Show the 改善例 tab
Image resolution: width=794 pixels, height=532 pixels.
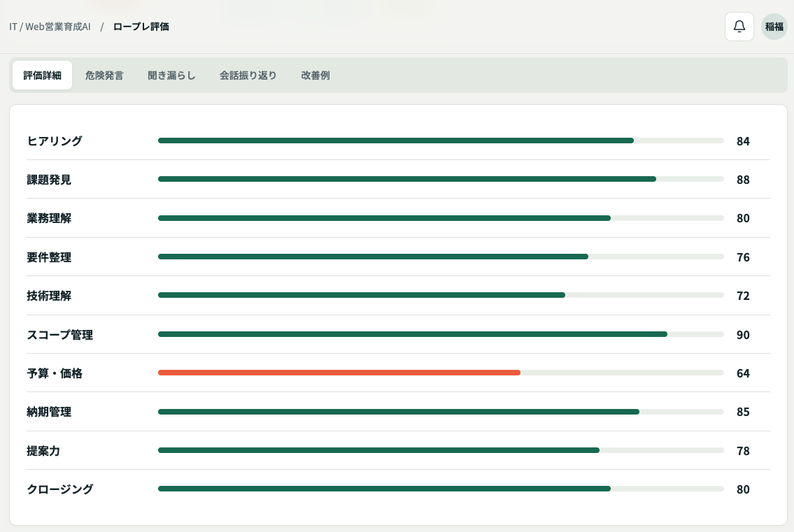tap(316, 76)
